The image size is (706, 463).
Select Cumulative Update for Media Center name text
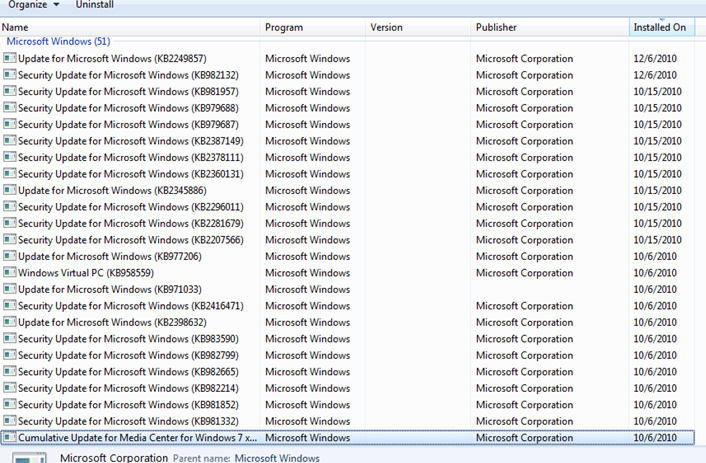[x=138, y=438]
